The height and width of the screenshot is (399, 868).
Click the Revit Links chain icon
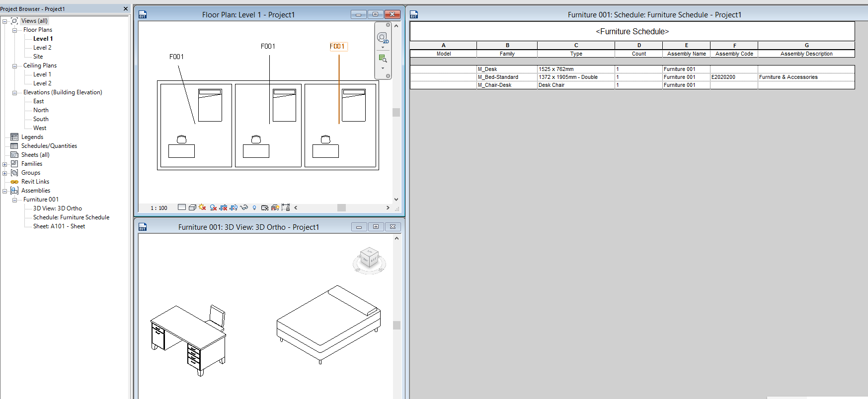coord(14,182)
